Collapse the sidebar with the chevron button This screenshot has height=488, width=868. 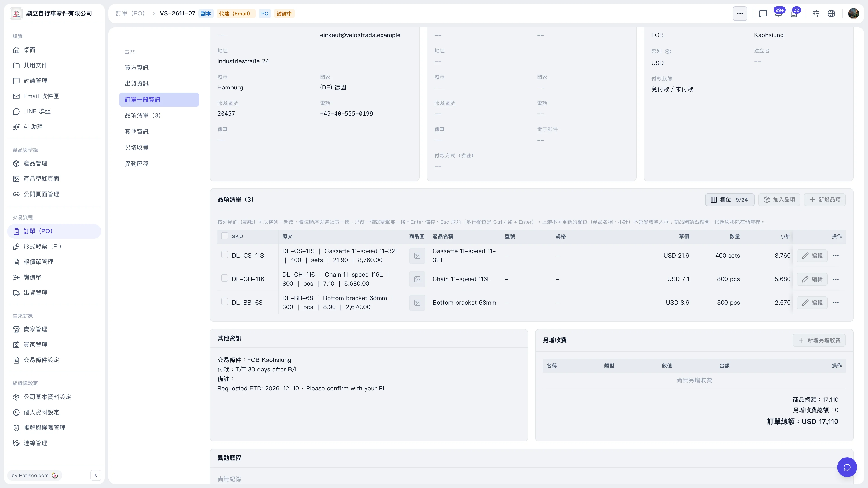[x=96, y=475]
